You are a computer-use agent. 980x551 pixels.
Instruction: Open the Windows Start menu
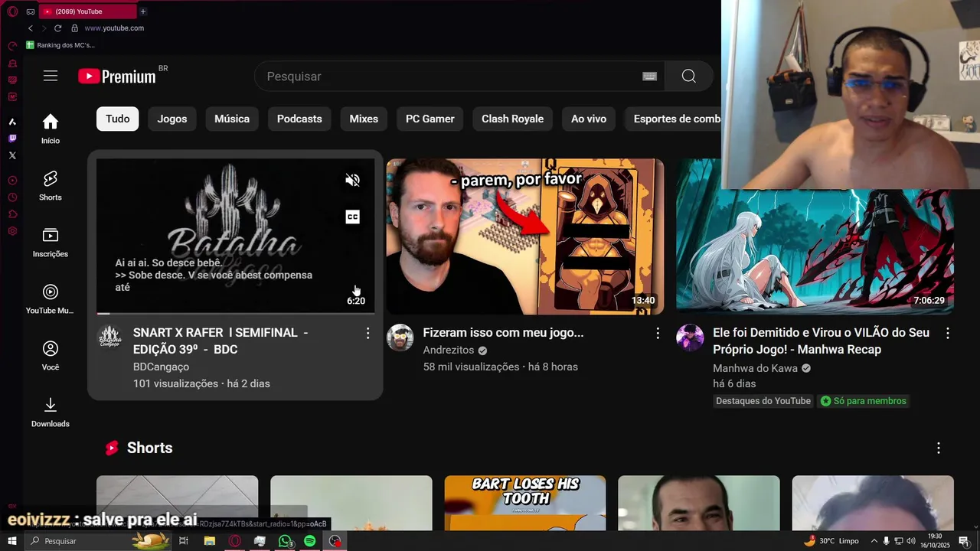pyautogui.click(x=12, y=541)
